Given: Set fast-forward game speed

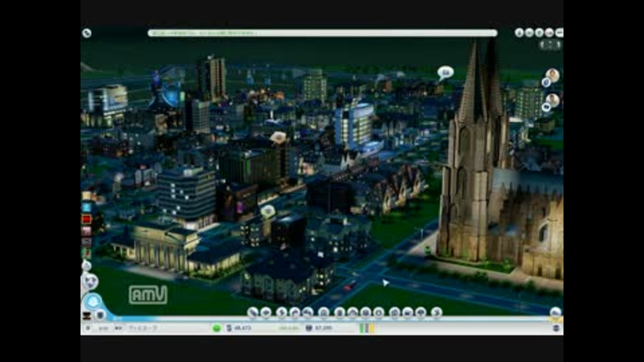Looking at the screenshot, I should [x=118, y=328].
